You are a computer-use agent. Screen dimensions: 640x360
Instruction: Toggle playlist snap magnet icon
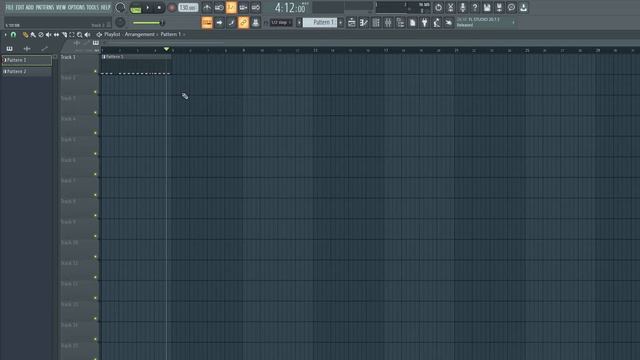point(13,35)
